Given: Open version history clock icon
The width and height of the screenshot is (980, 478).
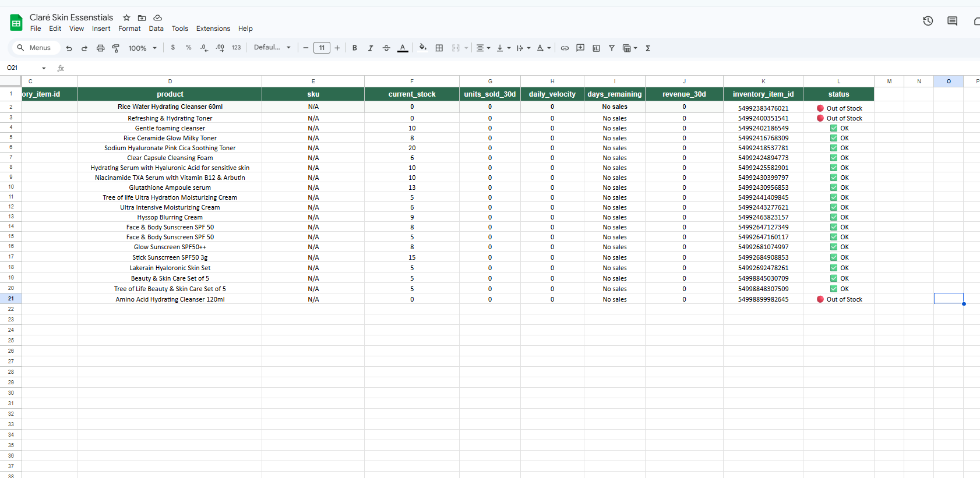Looking at the screenshot, I should 928,21.
